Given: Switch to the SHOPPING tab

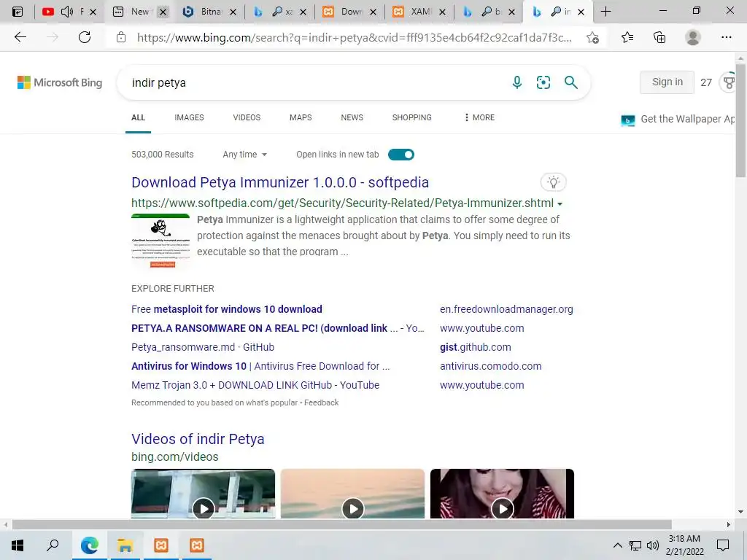Looking at the screenshot, I should pyautogui.click(x=412, y=117).
